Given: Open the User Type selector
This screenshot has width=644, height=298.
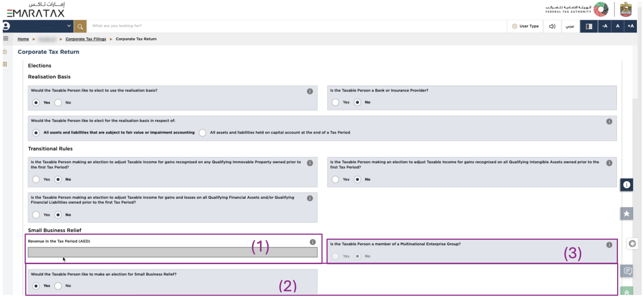Looking at the screenshot, I should click(525, 26).
